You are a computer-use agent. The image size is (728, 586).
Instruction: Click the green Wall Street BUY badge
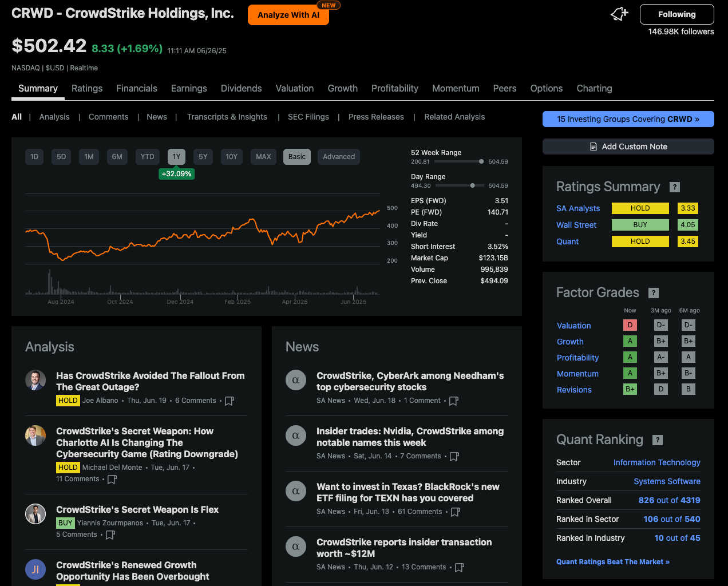point(640,225)
